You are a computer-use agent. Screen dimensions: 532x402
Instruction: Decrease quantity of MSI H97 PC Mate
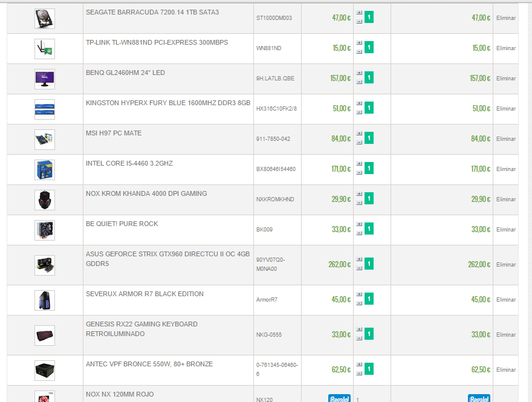[x=359, y=143]
